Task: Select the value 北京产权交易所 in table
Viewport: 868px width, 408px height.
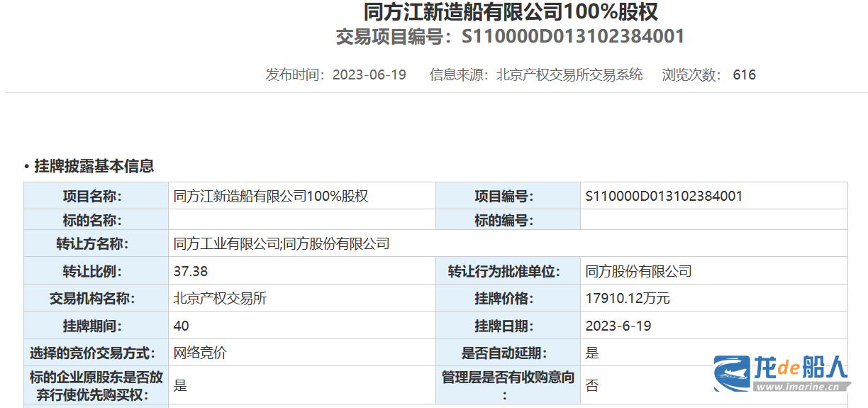Action: [220, 298]
